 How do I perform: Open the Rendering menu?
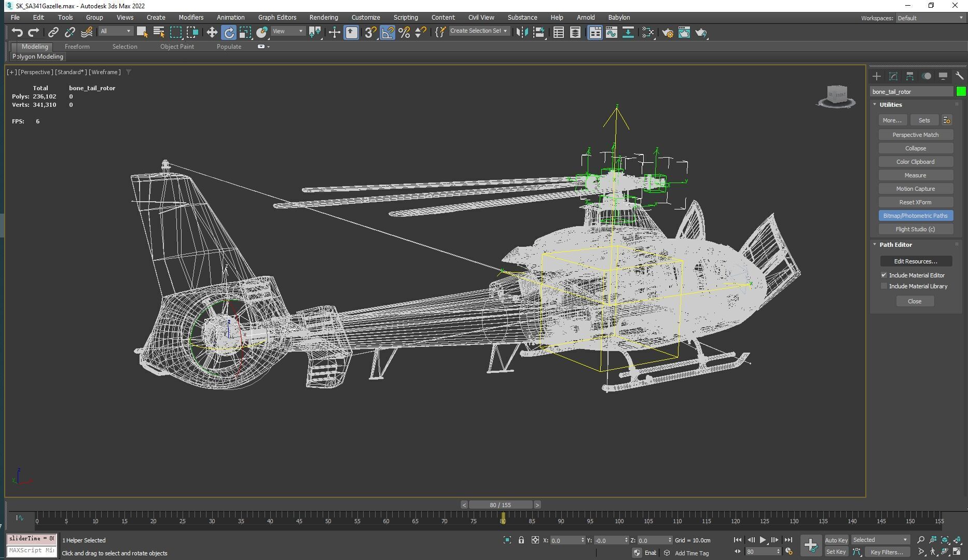[324, 18]
